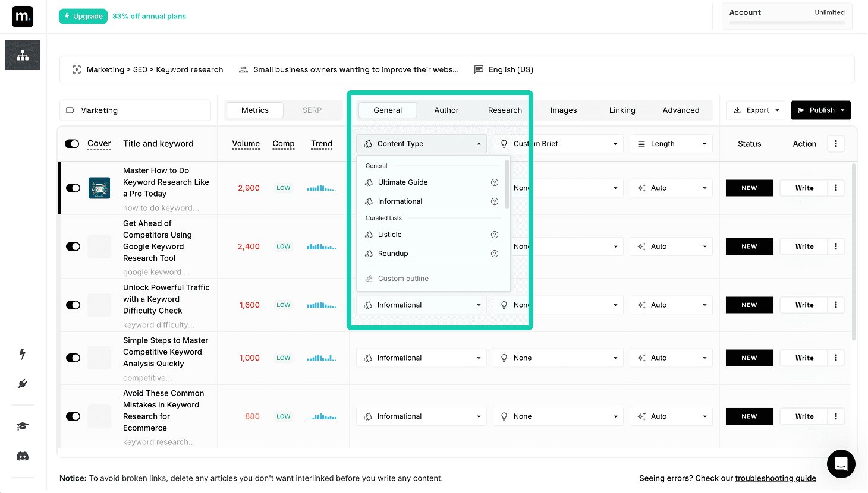Click the chat bubble support icon
This screenshot has height=493, width=868.
pos(841,464)
